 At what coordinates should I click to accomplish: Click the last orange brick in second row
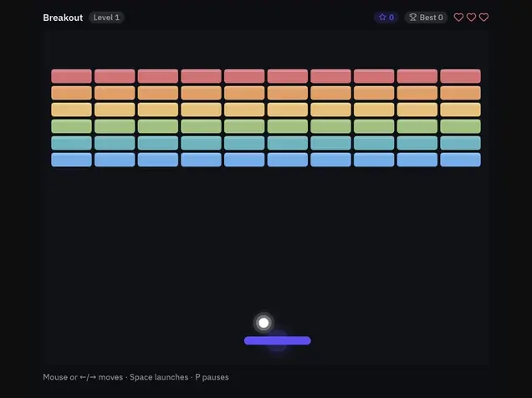460,93
